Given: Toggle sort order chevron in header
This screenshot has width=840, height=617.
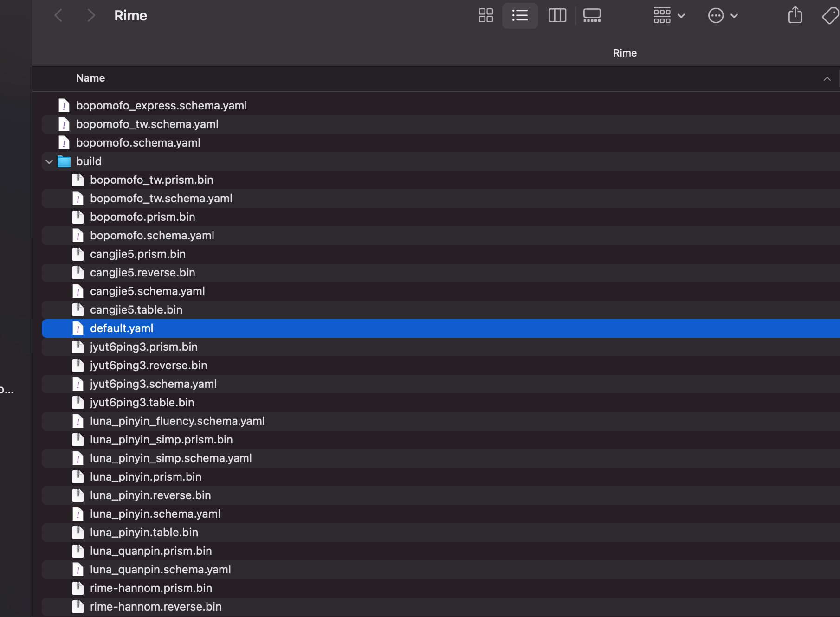Looking at the screenshot, I should [827, 79].
